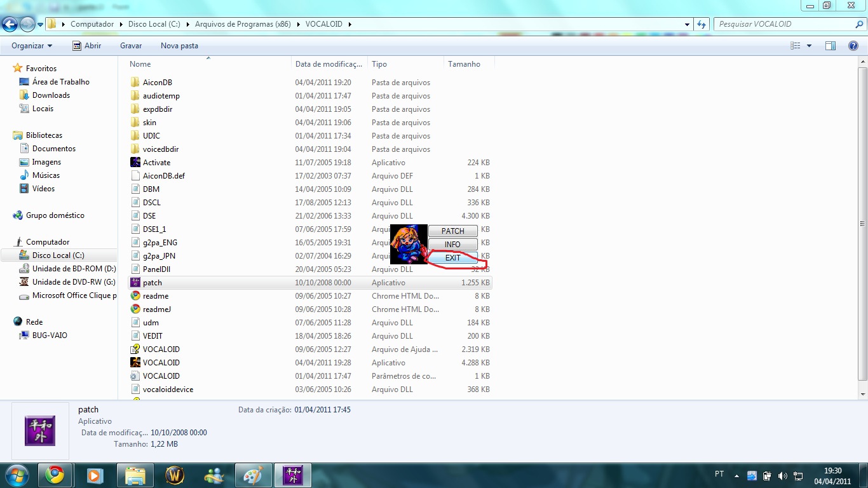Sort by the Nome column header

pos(208,64)
